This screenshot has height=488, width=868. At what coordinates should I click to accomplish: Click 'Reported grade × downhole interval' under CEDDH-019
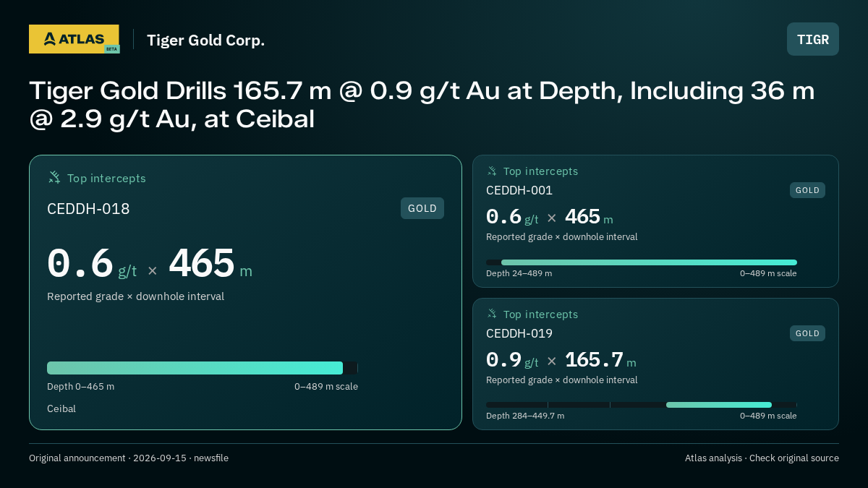click(x=562, y=380)
